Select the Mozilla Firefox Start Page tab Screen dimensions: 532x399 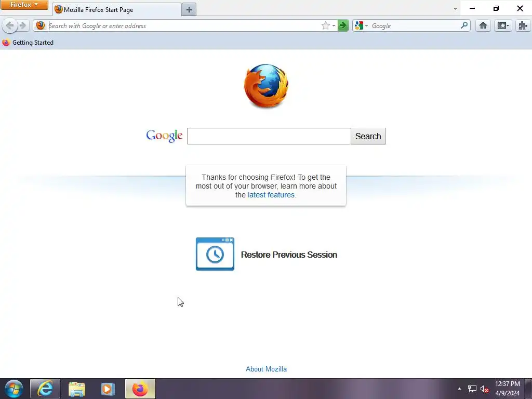pos(117,9)
